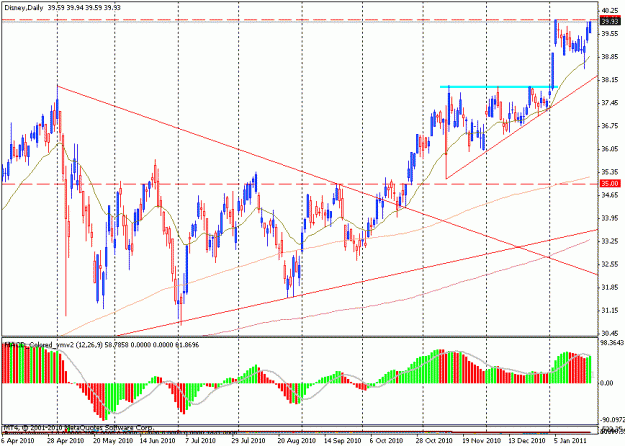The height and width of the screenshot is (446, 625).
Task: Click the 35.00 red price level tag
Action: (610, 183)
